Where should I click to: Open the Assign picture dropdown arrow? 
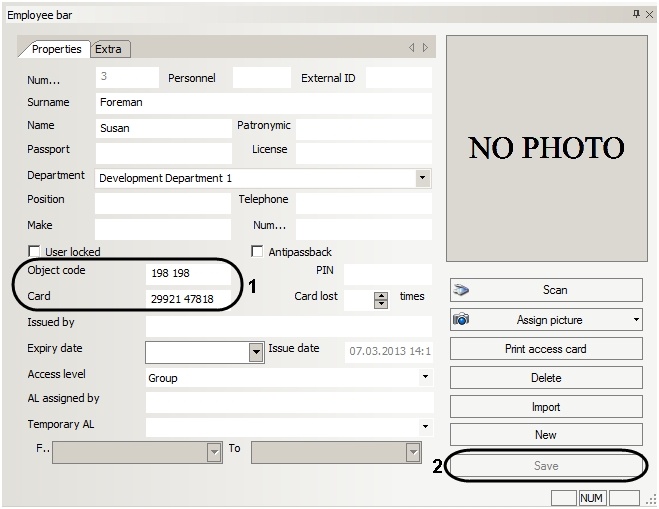636,319
